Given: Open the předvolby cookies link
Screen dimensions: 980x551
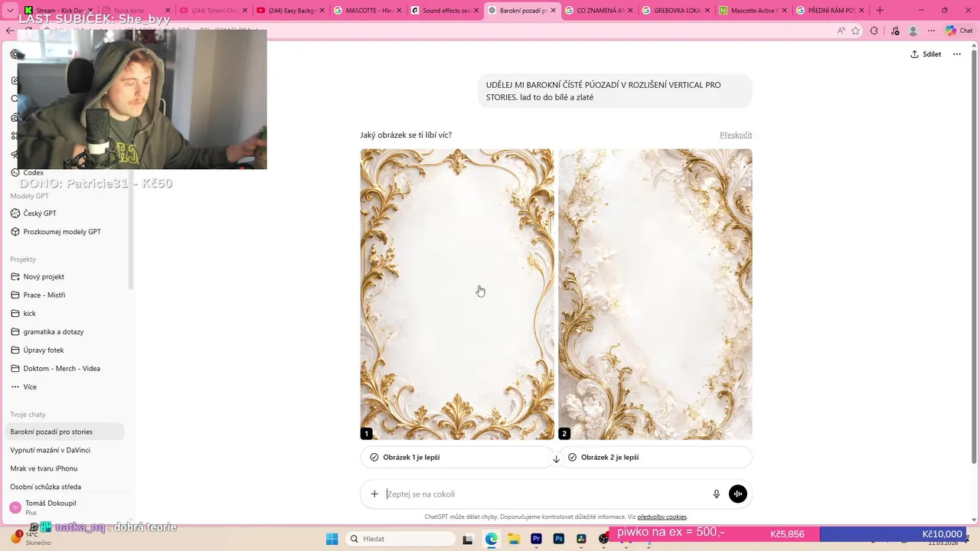Looking at the screenshot, I should pyautogui.click(x=661, y=517).
